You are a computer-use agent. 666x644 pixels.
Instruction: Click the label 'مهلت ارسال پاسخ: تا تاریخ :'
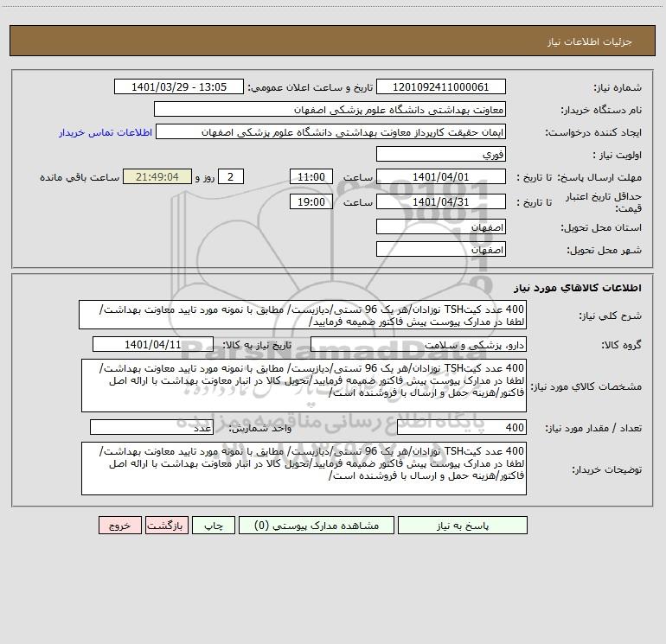coord(580,177)
